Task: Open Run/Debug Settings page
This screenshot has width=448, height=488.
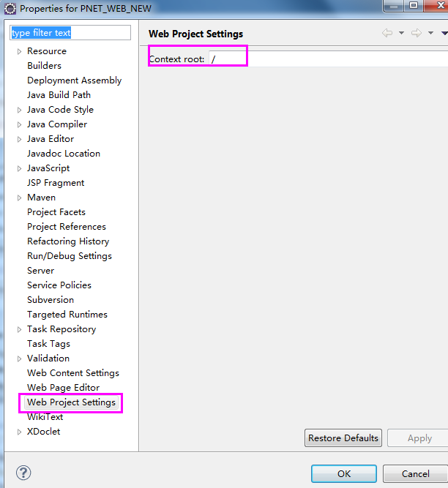Action: pyautogui.click(x=70, y=256)
